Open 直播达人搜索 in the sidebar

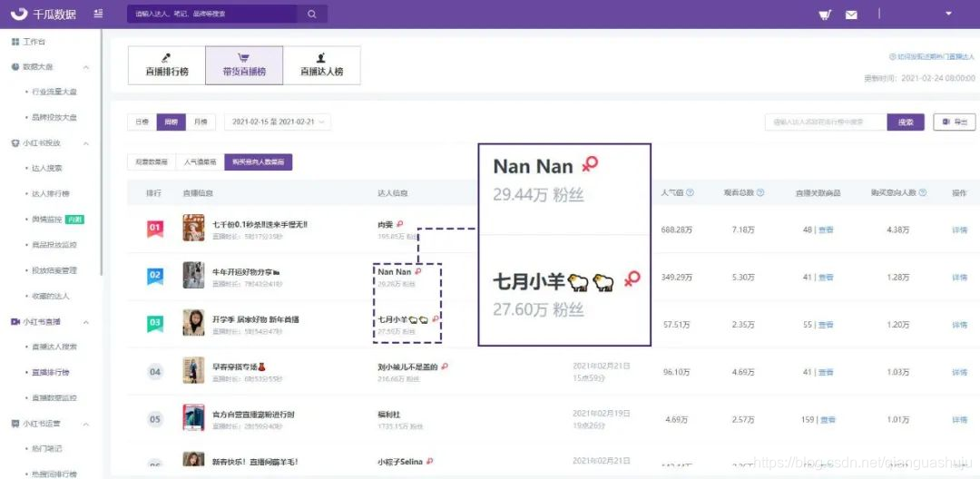(54, 347)
